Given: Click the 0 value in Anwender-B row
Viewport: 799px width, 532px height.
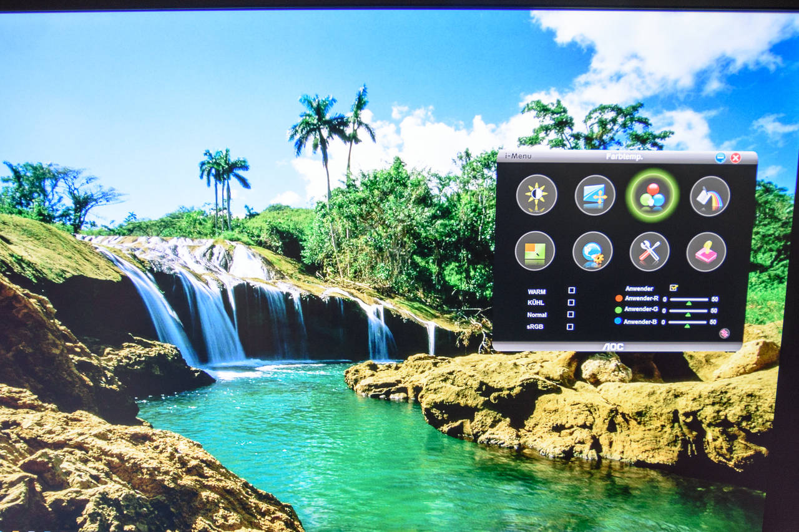Looking at the screenshot, I should (x=664, y=322).
